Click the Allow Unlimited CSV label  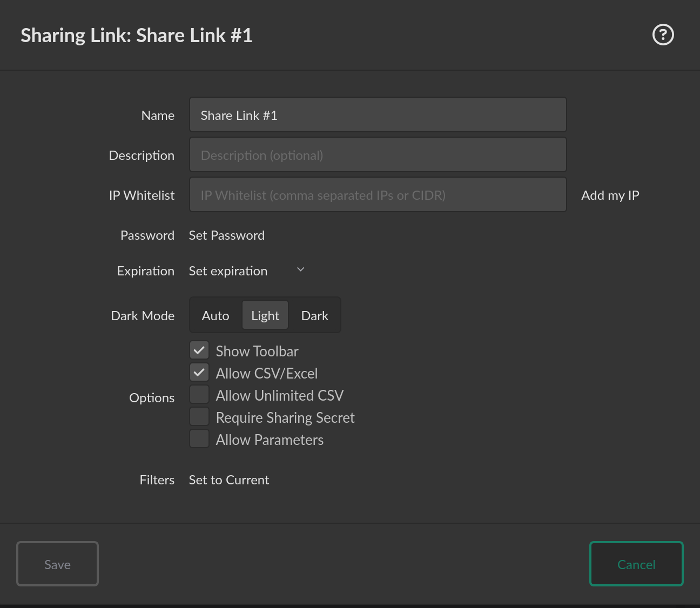click(280, 396)
